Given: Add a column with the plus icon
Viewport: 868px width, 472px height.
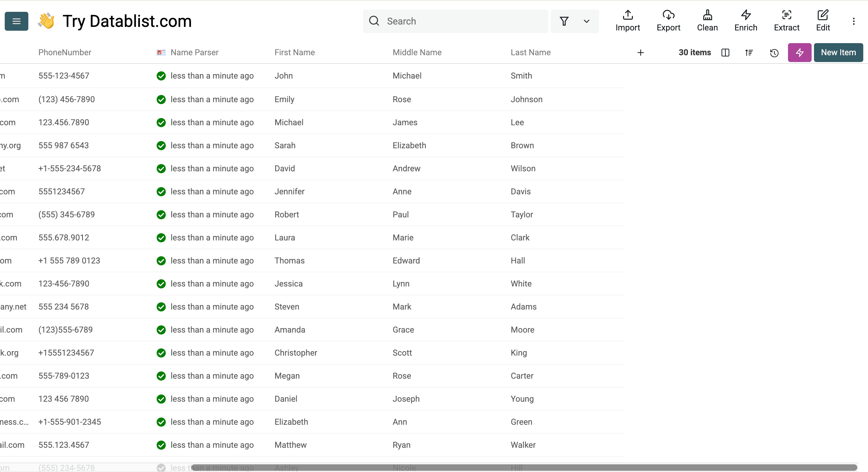Looking at the screenshot, I should 641,53.
